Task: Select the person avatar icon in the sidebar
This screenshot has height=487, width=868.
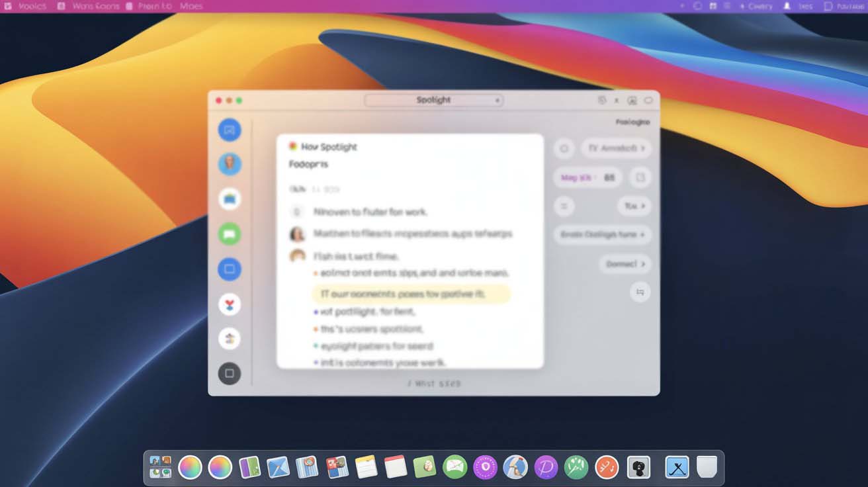Action: pos(230,164)
